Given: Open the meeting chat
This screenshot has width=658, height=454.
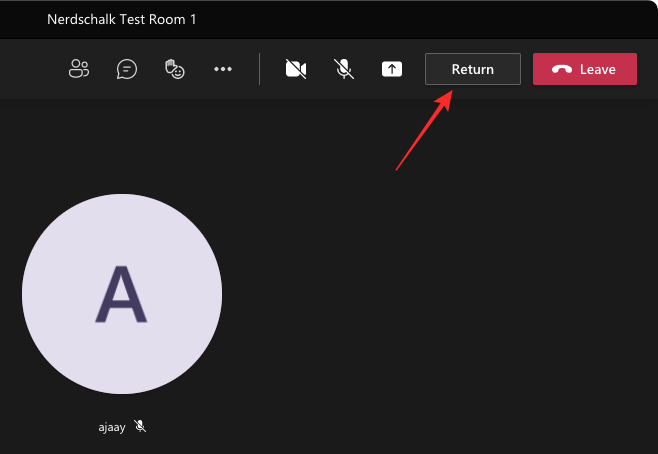Looking at the screenshot, I should click(x=127, y=69).
